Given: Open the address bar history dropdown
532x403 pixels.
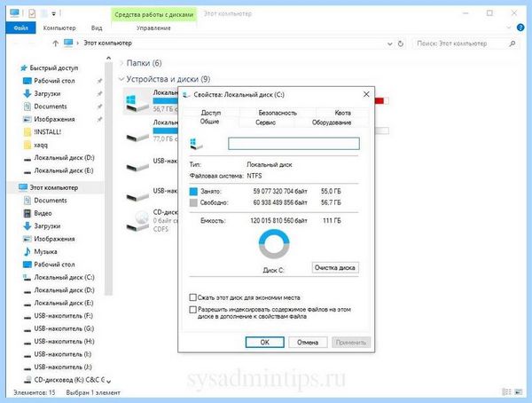Looking at the screenshot, I should pos(390,43).
